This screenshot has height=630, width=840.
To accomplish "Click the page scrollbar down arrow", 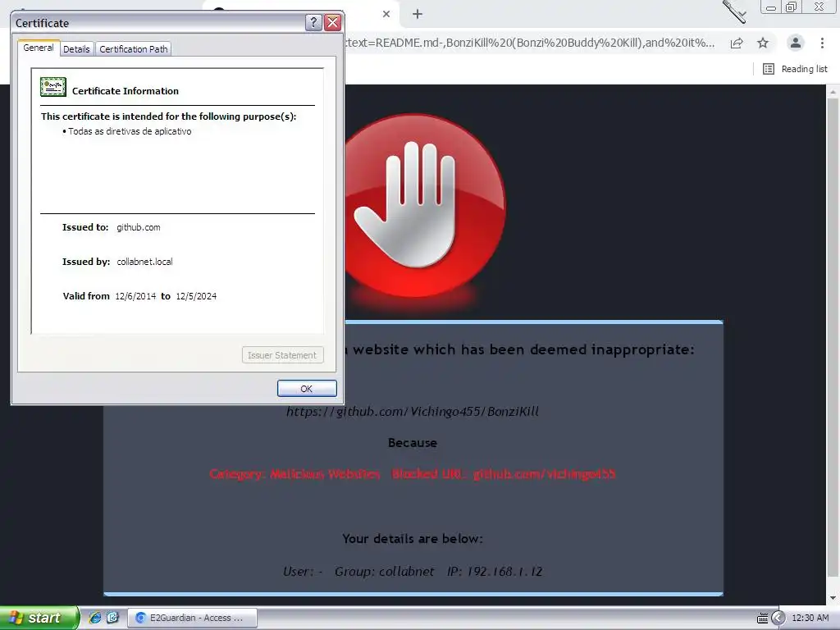I will tap(833, 598).
